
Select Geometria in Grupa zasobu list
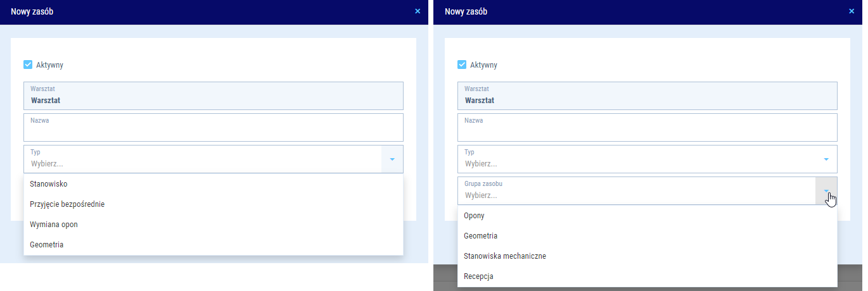[x=480, y=236]
